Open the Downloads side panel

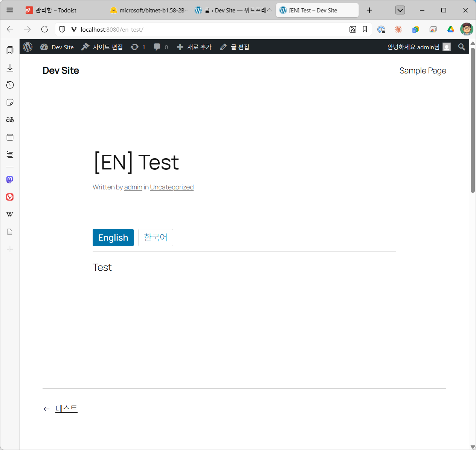click(10, 67)
